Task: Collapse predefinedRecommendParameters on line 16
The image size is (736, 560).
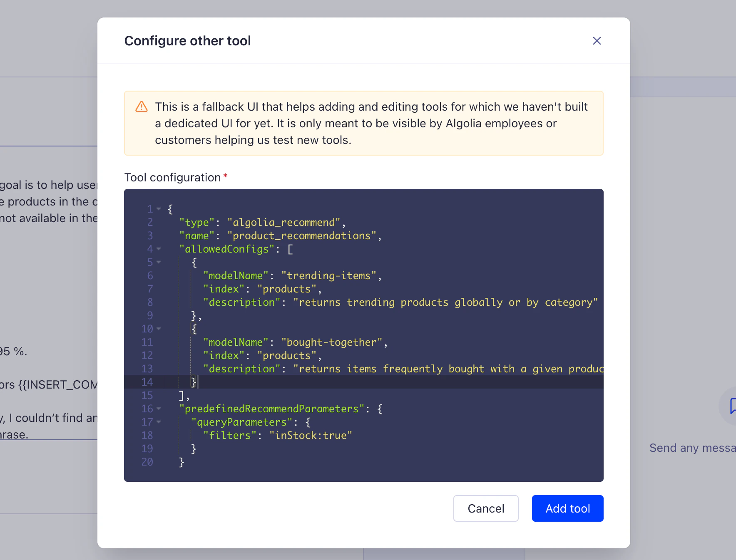Action: tap(159, 409)
